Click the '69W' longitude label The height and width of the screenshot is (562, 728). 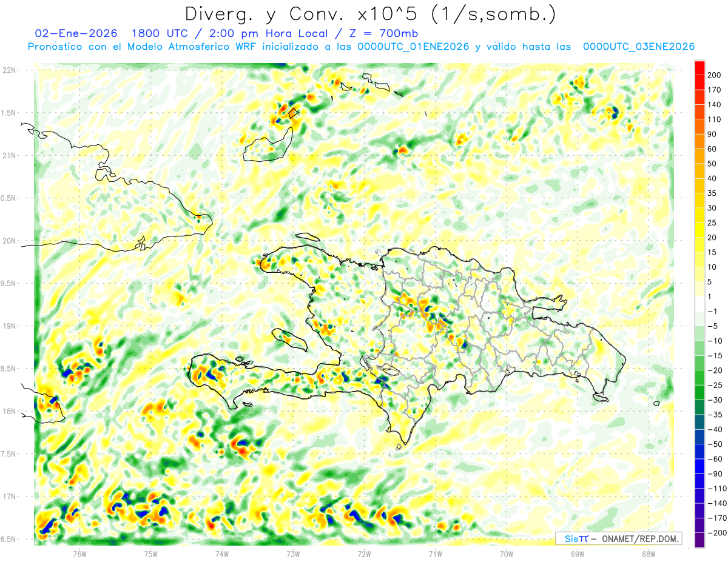pos(578,554)
